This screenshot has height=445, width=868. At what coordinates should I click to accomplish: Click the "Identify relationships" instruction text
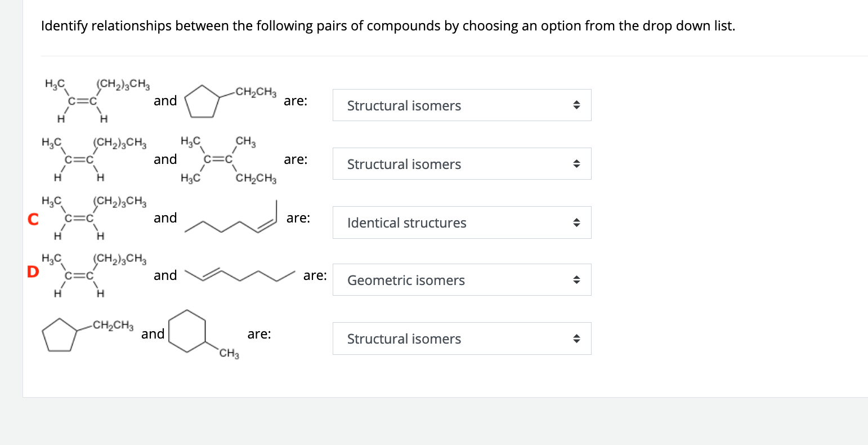pyautogui.click(x=388, y=26)
